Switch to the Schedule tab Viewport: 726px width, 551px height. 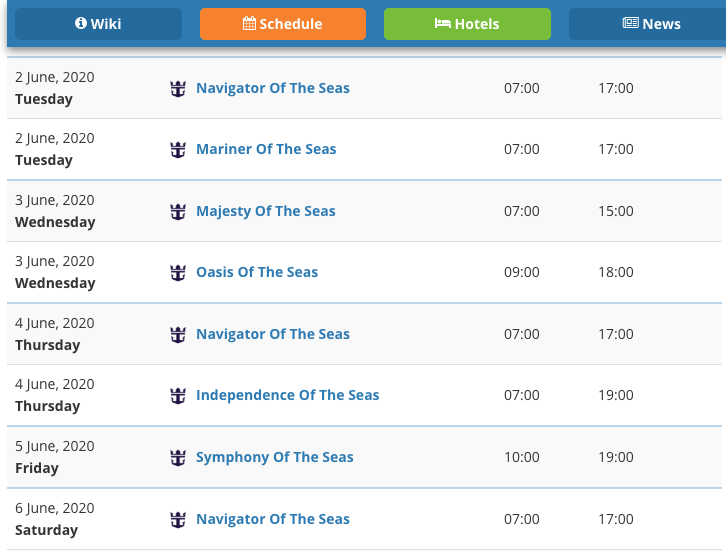(283, 24)
